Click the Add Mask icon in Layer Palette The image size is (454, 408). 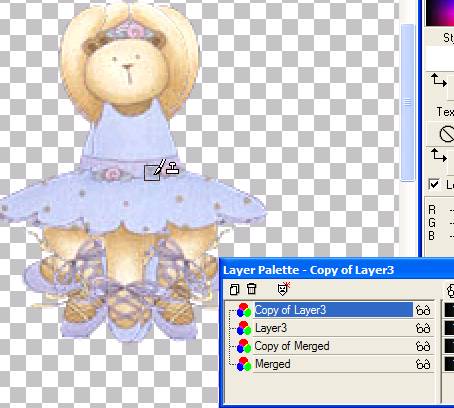[283, 289]
